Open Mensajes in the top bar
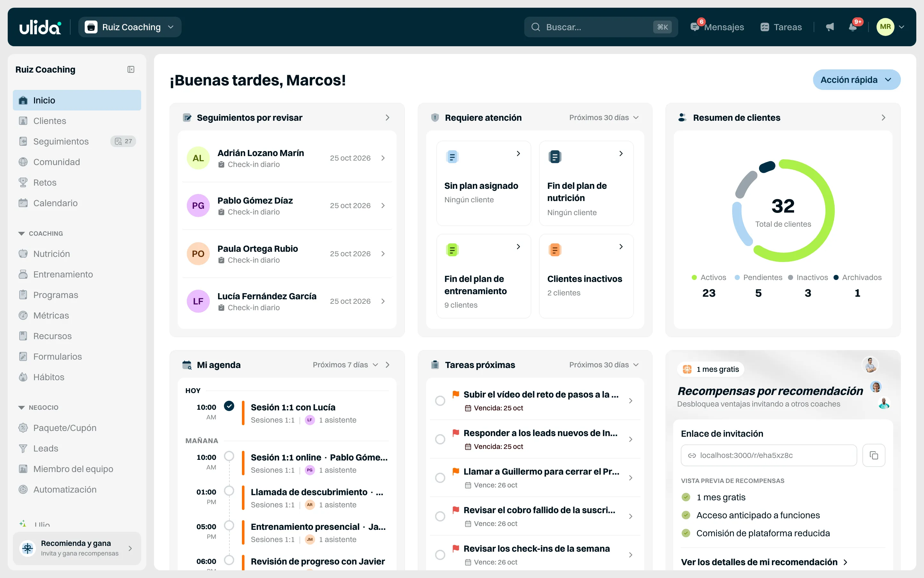This screenshot has width=924, height=578. (717, 27)
